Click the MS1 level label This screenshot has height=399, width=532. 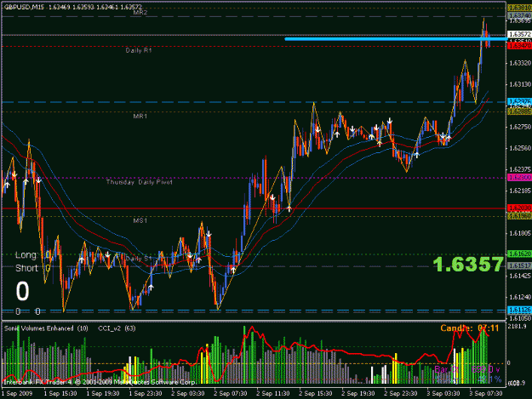140,220
